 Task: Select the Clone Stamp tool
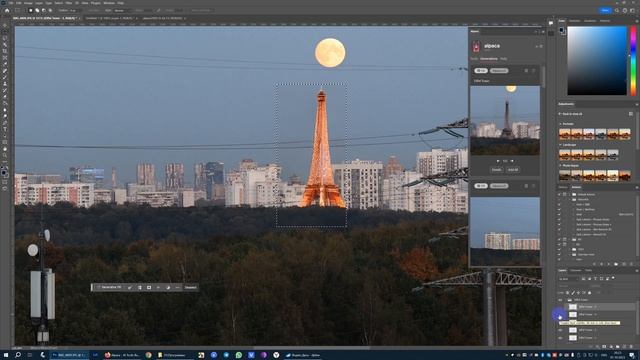pos(5,84)
